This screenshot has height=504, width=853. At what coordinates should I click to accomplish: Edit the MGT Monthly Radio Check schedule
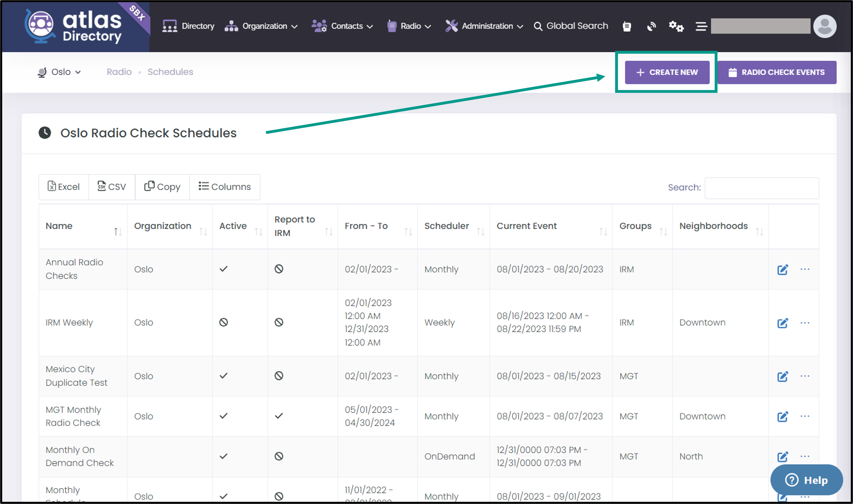tap(782, 416)
